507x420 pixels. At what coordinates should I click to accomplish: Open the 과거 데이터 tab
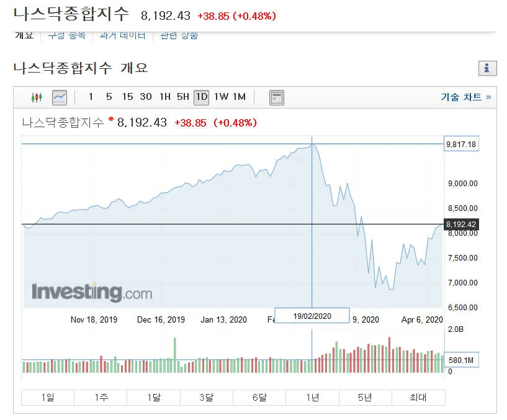[x=122, y=35]
